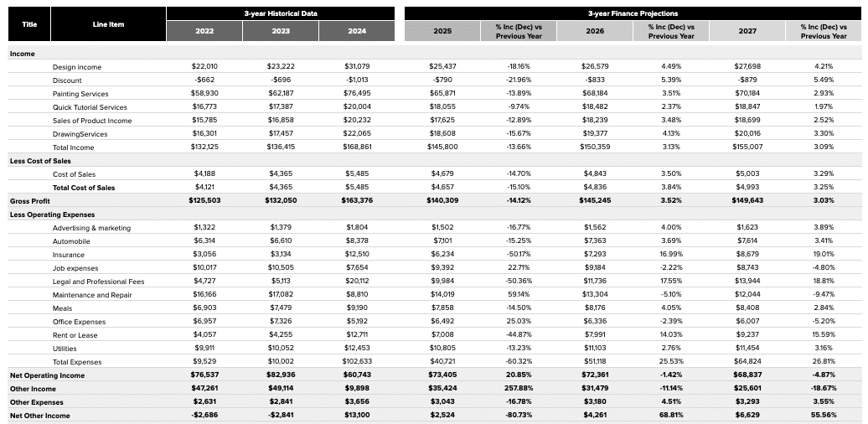
Task: Click the 2022 year column header
Action: [x=204, y=31]
